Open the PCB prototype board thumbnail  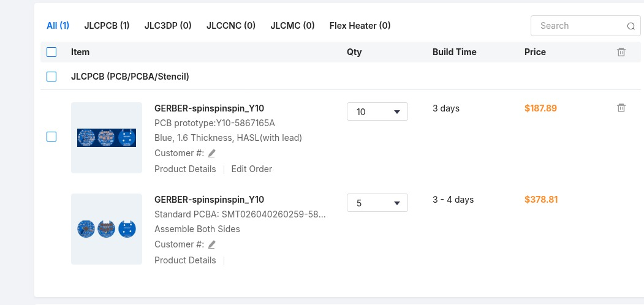107,138
